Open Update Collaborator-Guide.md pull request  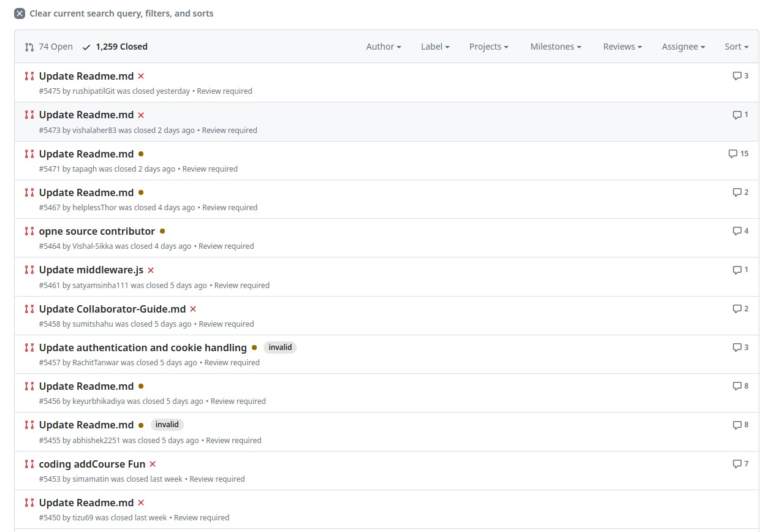[x=112, y=309]
